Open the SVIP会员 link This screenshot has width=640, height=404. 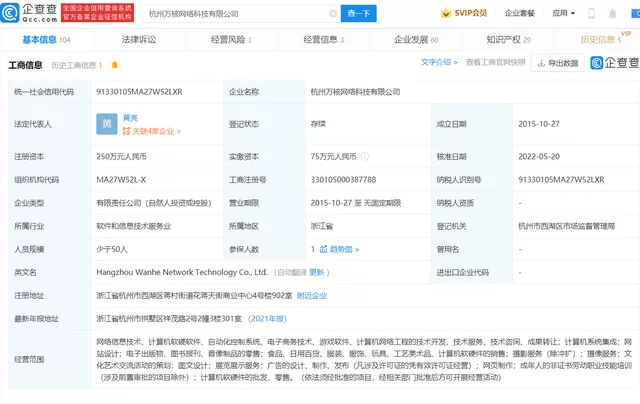click(471, 13)
